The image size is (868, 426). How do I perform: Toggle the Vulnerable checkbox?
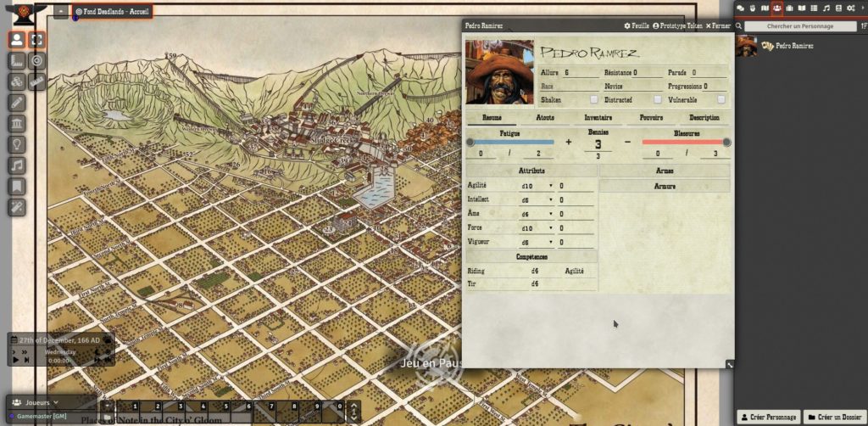click(x=721, y=100)
